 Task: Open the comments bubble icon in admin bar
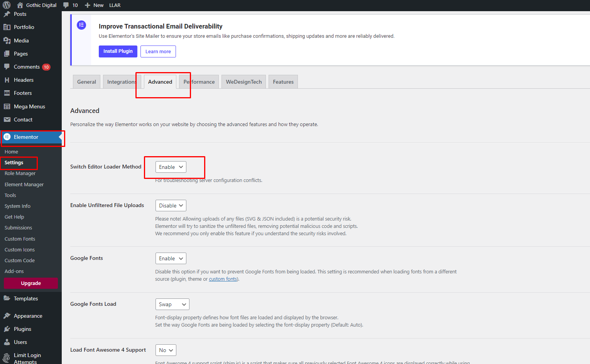66,5
